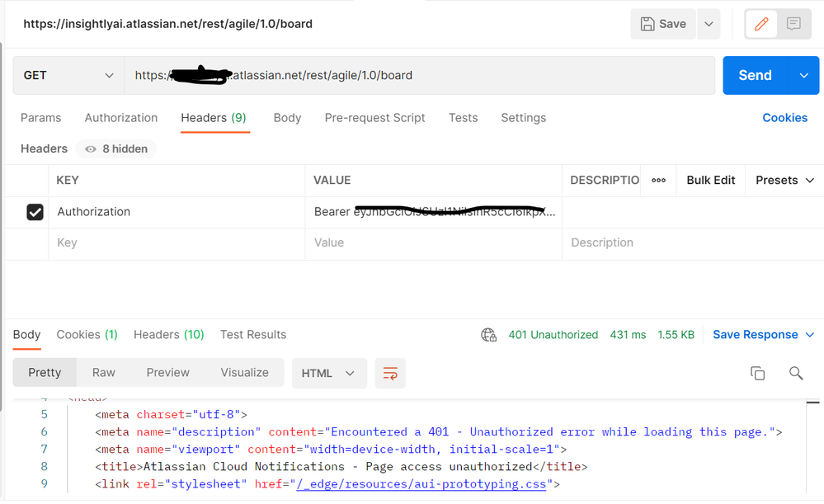Toggle the line wrap icon
The width and height of the screenshot is (824, 504).
tap(390, 374)
